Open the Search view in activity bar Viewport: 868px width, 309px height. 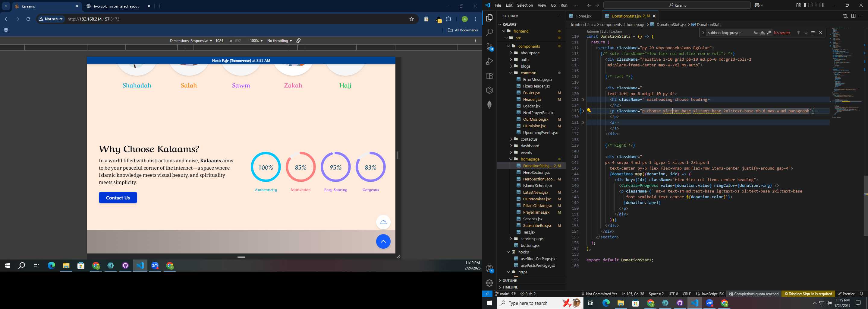pyautogui.click(x=489, y=32)
